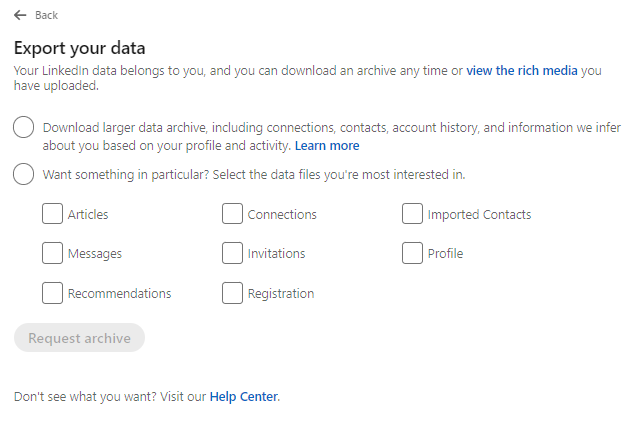Open the view the rich media link
634x425 pixels.
click(522, 70)
